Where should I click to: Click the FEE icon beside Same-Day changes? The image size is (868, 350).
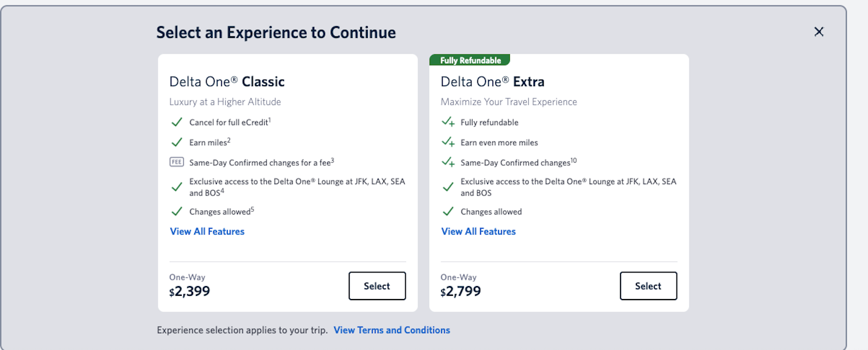click(x=177, y=162)
